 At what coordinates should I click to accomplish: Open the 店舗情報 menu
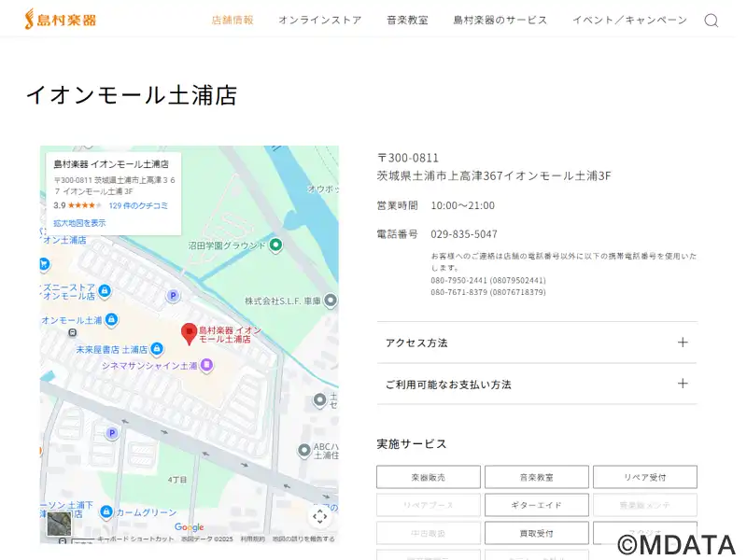point(233,20)
